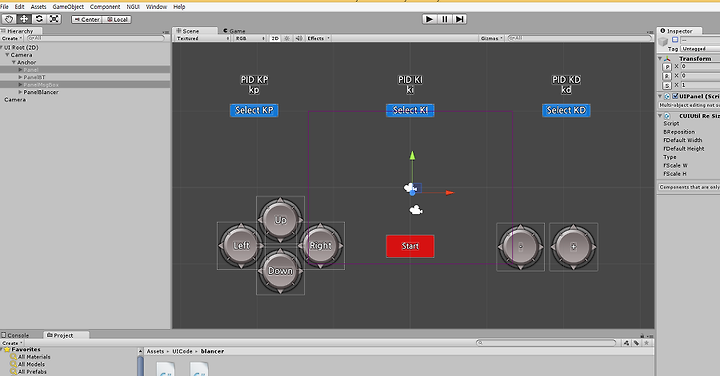Click the round plus button in scene
Screen dimensions: 720x376
tap(574, 247)
